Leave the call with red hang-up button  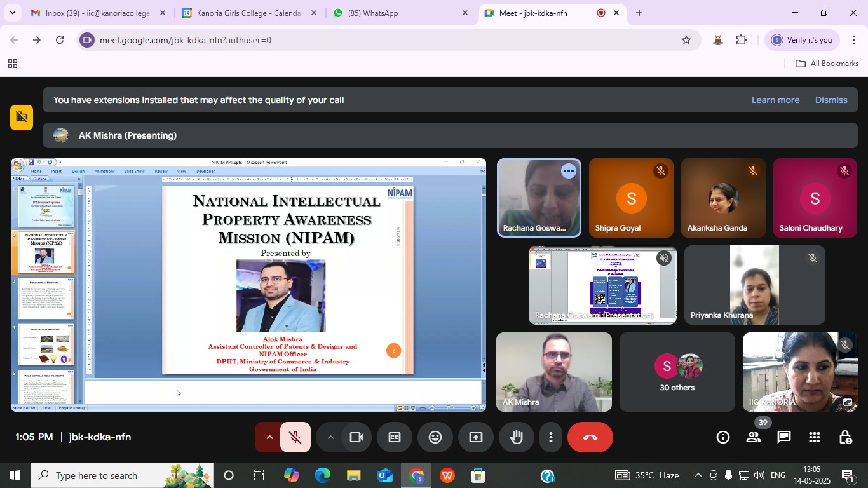[x=590, y=437]
